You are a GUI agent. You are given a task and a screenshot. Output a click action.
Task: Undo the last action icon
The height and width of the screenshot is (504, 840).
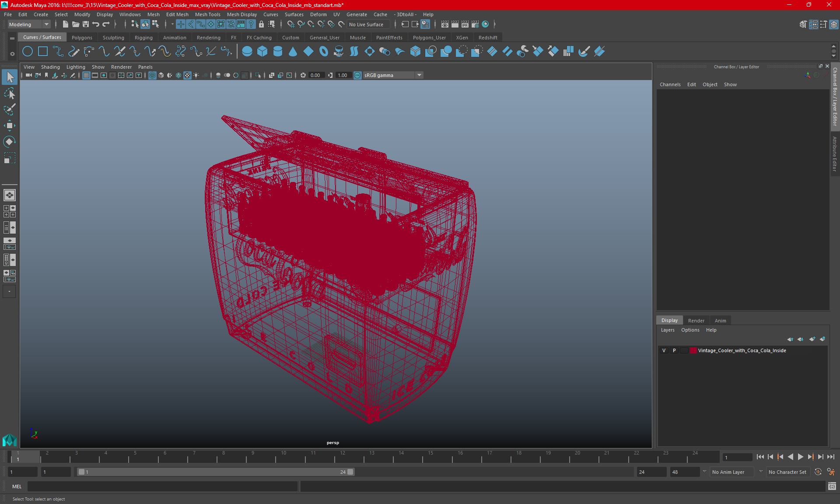point(96,24)
